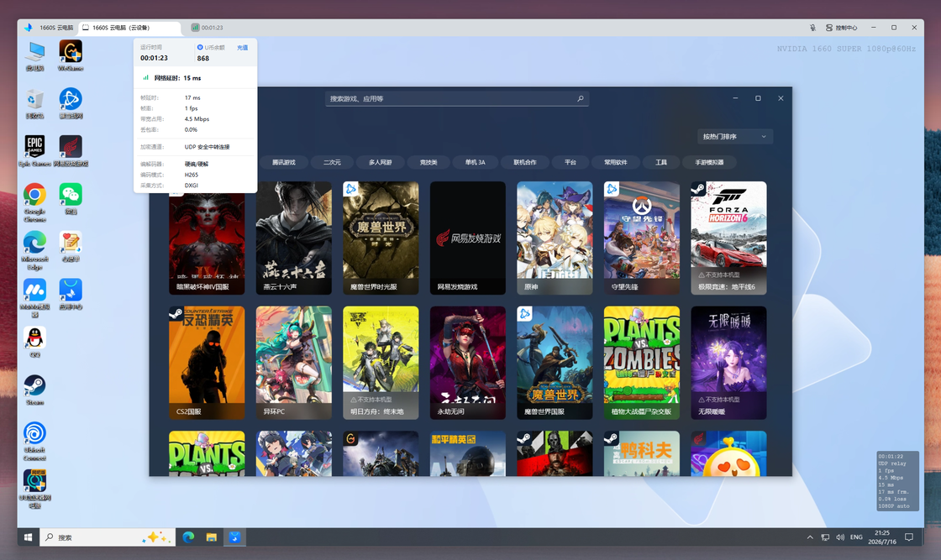Viewport: 941px width, 560px height.
Task: Filter by the 手游模拟器 category
Action: (709, 163)
